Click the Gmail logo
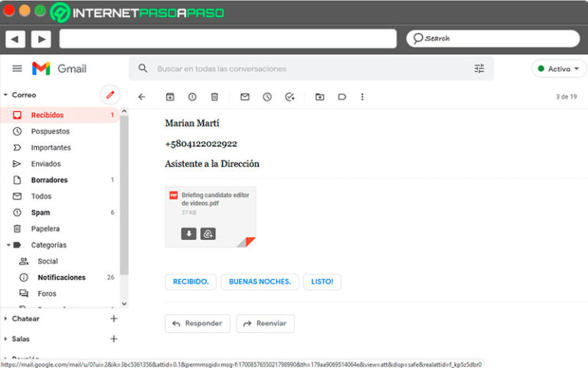The image size is (588, 368). tap(59, 68)
